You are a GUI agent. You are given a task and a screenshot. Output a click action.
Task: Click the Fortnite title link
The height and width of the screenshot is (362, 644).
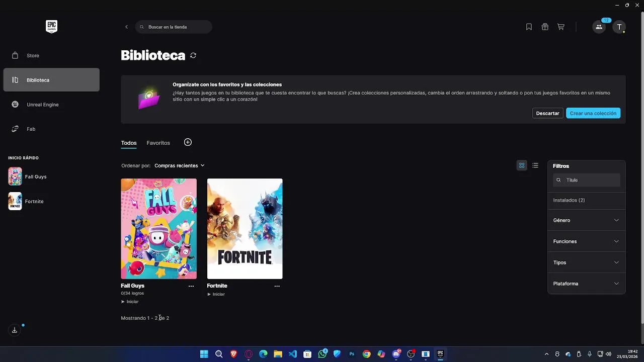pyautogui.click(x=217, y=286)
